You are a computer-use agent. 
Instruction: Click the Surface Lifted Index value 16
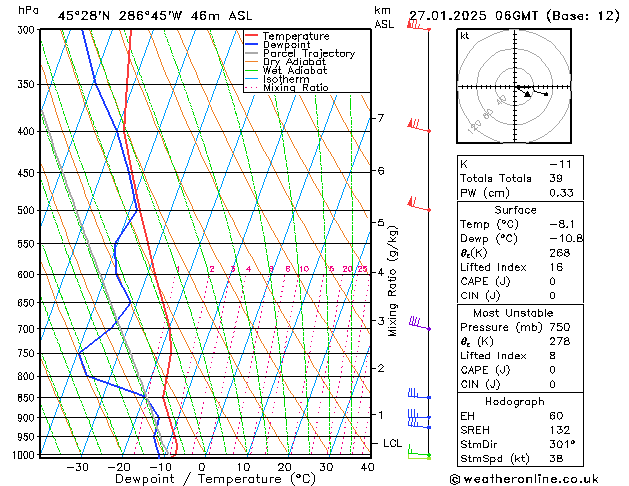pyautogui.click(x=556, y=267)
